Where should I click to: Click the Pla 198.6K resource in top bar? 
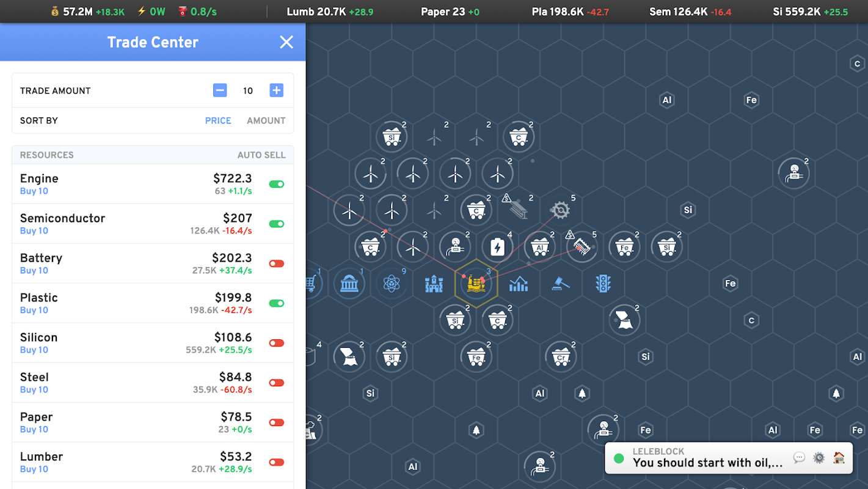(570, 12)
